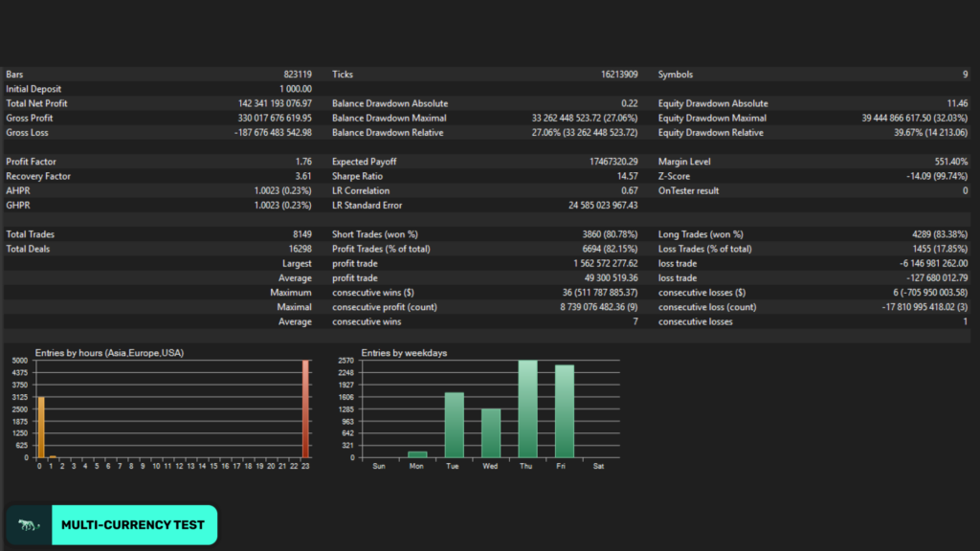Click the Balance Drawdown Maximal label
Screen dimensions: 980x551
pos(390,118)
